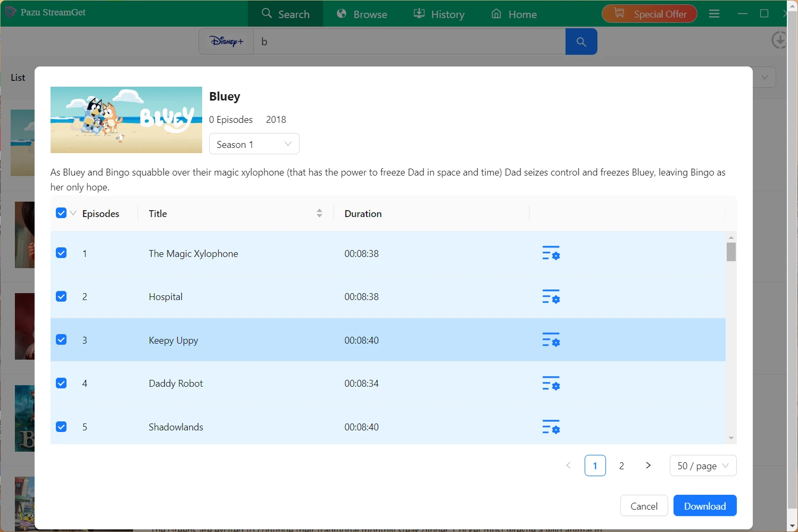Click the Cancel button
This screenshot has width=798, height=532.
644,506
